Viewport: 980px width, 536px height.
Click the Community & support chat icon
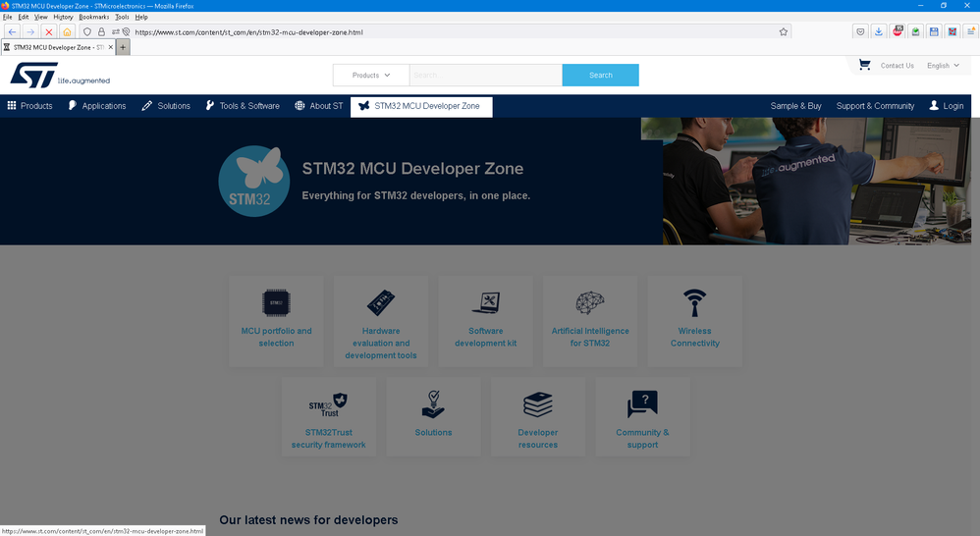coord(642,404)
